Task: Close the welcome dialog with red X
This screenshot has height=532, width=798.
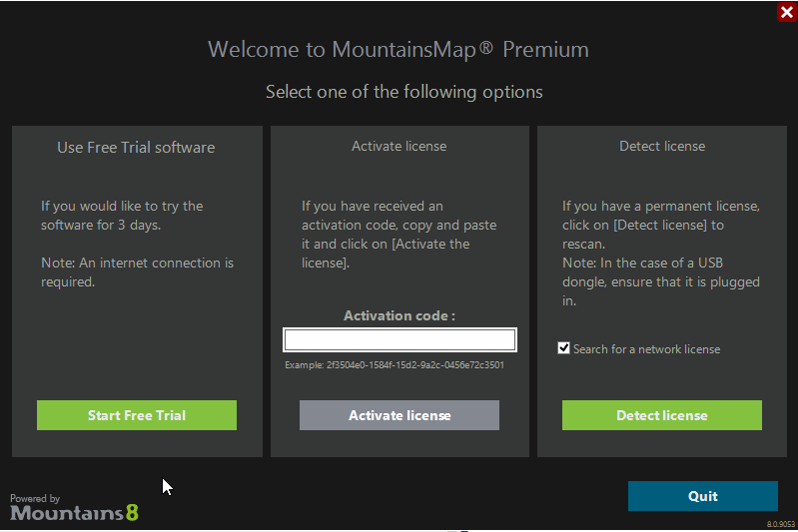Action: 787,12
